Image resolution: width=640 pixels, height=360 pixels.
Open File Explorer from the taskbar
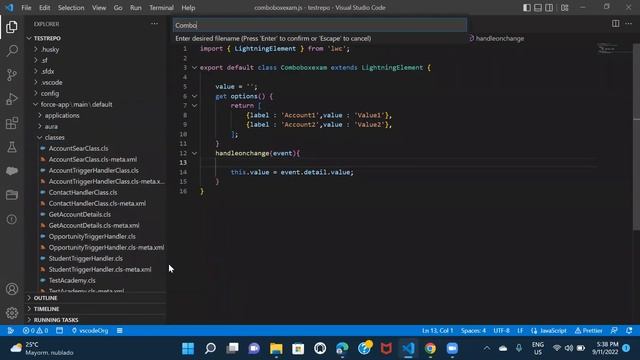click(x=276, y=348)
